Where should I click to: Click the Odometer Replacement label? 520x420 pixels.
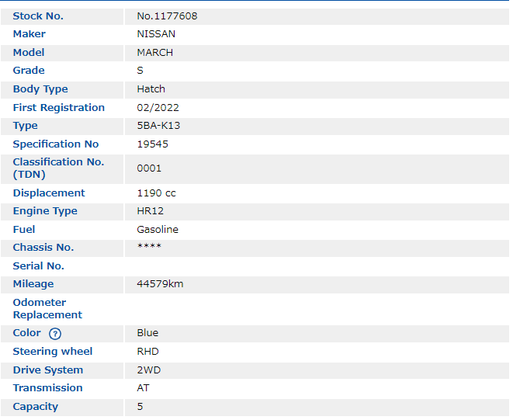pos(47,309)
